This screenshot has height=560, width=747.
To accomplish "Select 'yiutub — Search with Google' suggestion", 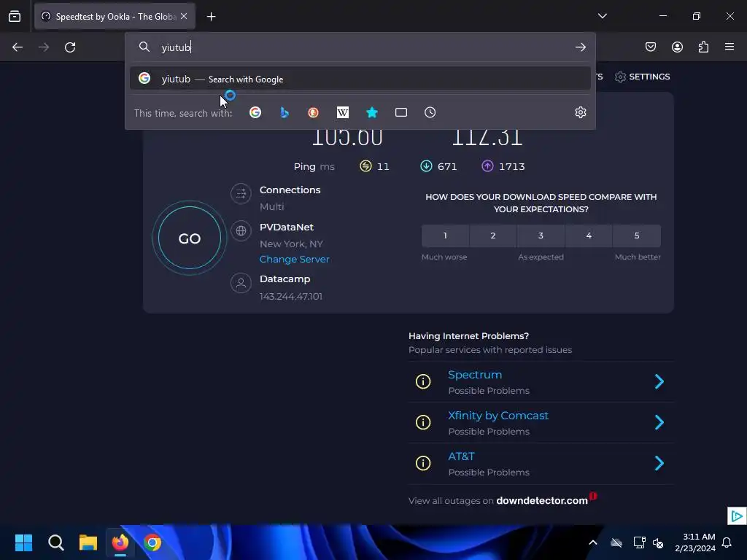I will pyautogui.click(x=360, y=79).
